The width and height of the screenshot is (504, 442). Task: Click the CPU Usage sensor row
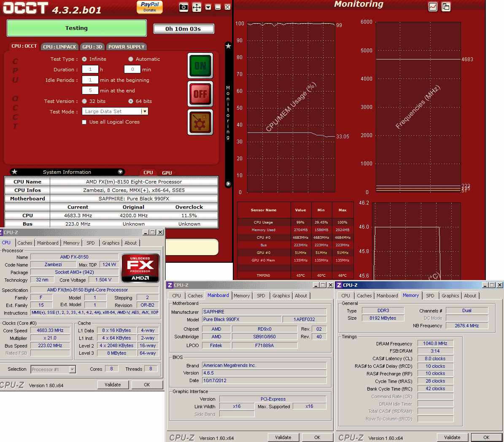(295, 222)
